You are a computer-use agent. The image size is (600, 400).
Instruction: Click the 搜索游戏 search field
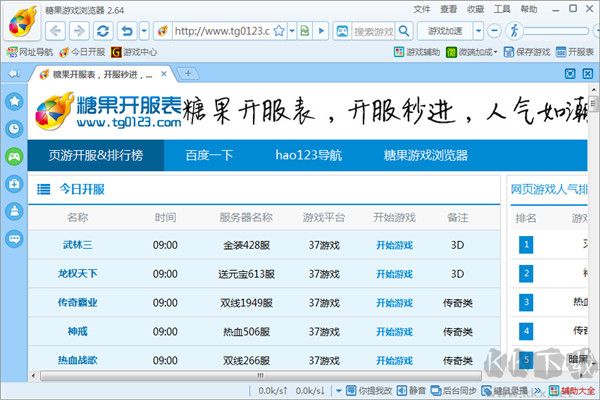pyautogui.click(x=373, y=31)
